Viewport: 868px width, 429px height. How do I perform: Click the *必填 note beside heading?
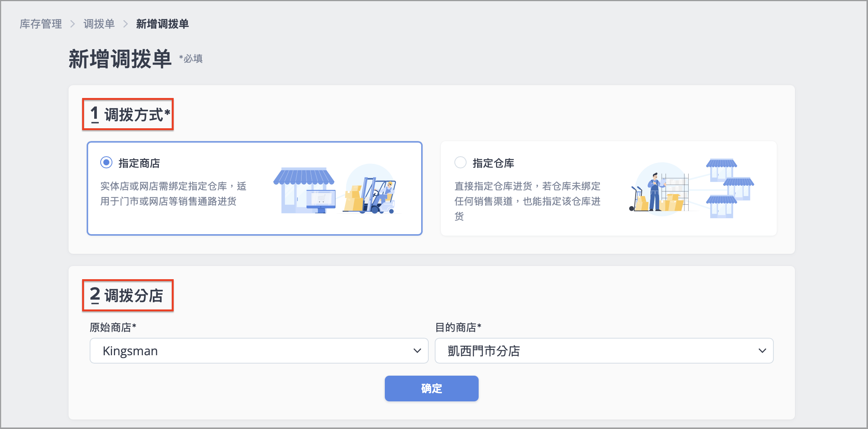point(191,59)
